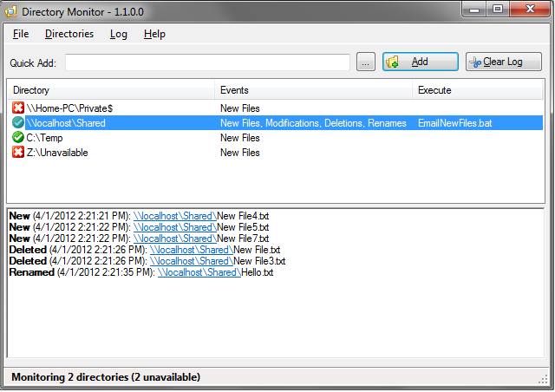Click status icon beside \\localhost\Shared row

pos(18,123)
